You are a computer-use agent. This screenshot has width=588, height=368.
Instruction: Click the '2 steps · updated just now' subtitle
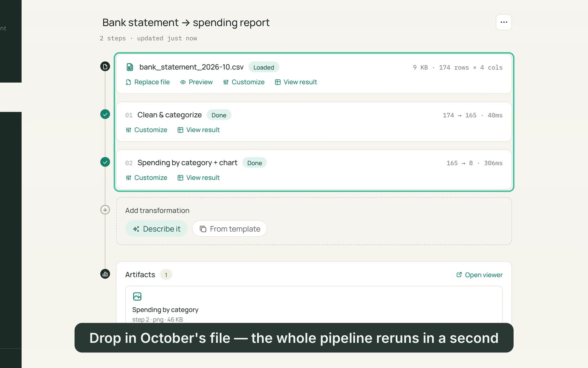(148, 38)
